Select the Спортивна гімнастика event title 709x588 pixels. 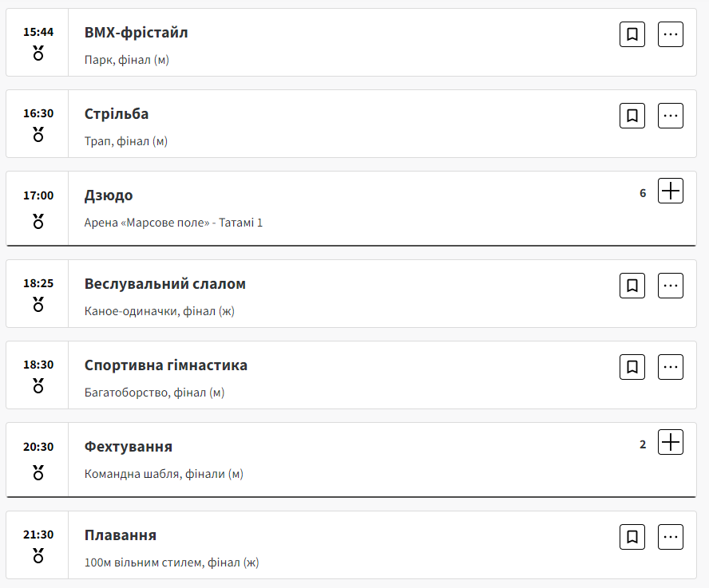(x=166, y=365)
